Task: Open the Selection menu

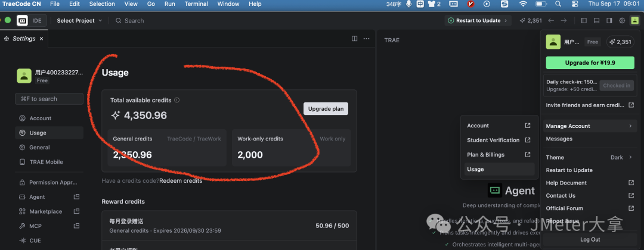Action: coord(103,4)
